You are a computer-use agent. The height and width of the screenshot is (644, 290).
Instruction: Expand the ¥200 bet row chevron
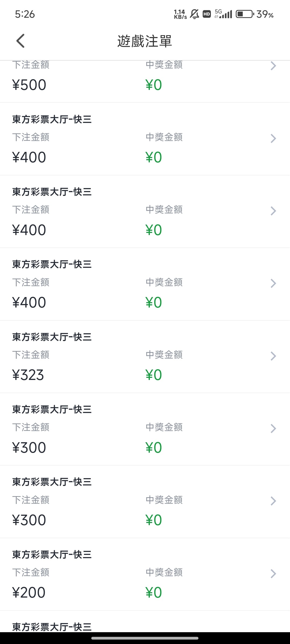click(273, 573)
